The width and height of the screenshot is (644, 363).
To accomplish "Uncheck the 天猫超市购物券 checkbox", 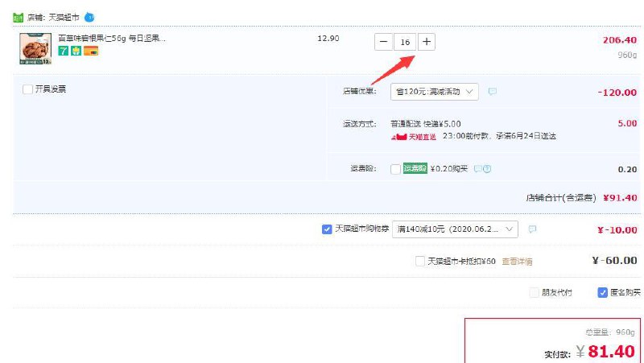I will tap(327, 229).
